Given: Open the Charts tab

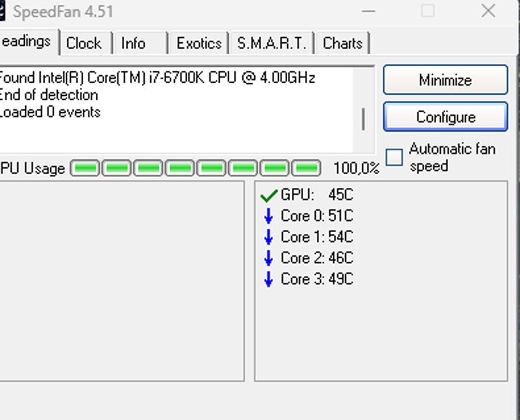Looking at the screenshot, I should tap(342, 43).
